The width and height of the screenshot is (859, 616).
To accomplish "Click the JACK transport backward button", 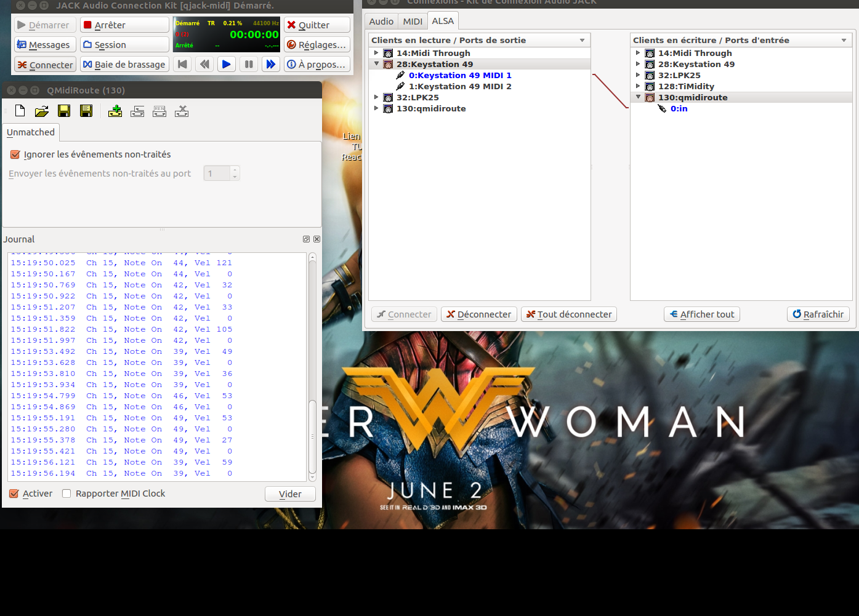I will [x=204, y=64].
